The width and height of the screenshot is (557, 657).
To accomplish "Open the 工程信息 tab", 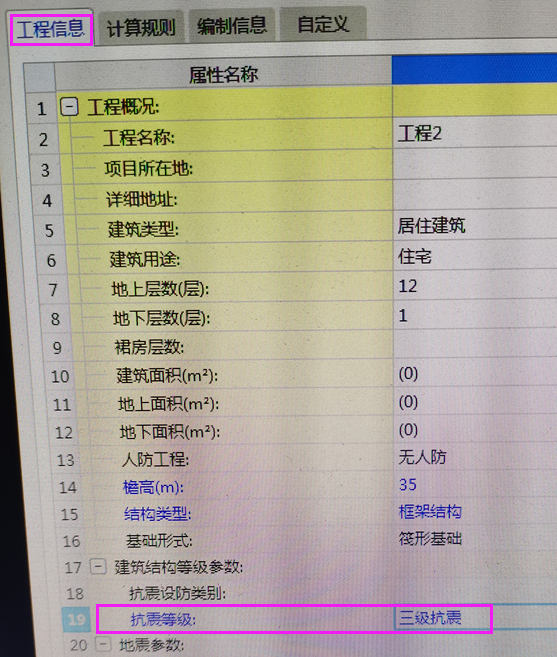I will tap(51, 29).
